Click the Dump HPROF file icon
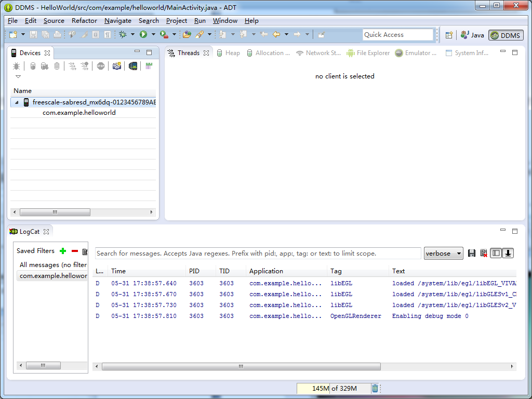This screenshot has width=532, height=399. (x=45, y=66)
